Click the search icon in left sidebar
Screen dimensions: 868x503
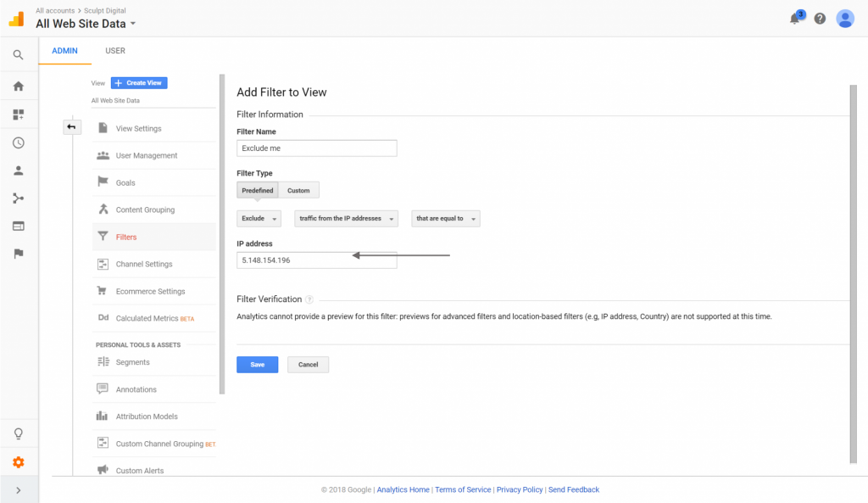[19, 56]
